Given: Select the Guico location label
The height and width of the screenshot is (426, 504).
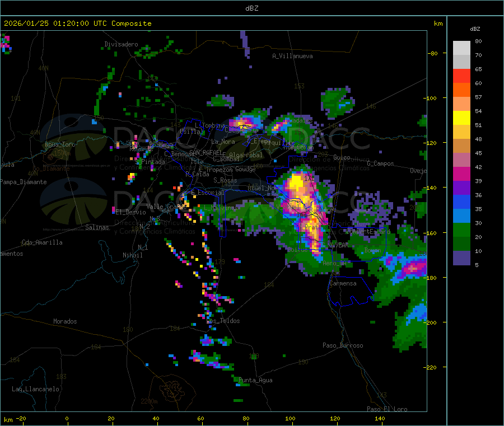Looking at the screenshot, I should click(342, 157).
